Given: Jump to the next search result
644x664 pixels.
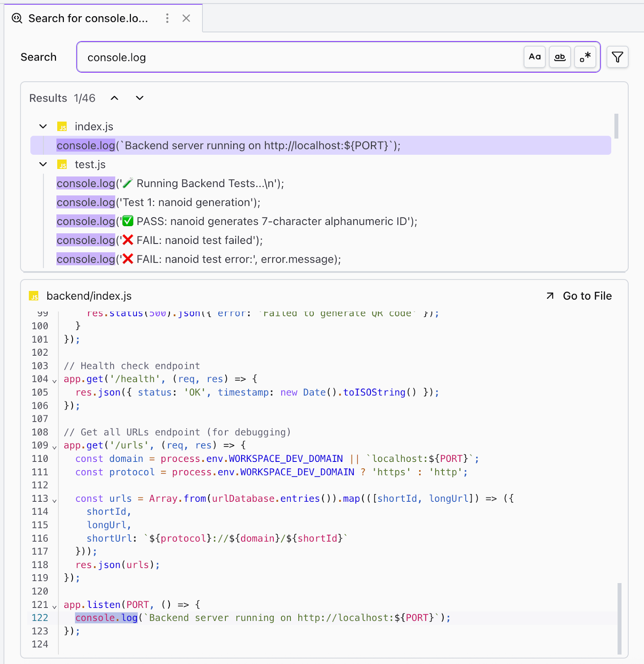Looking at the screenshot, I should 140,98.
